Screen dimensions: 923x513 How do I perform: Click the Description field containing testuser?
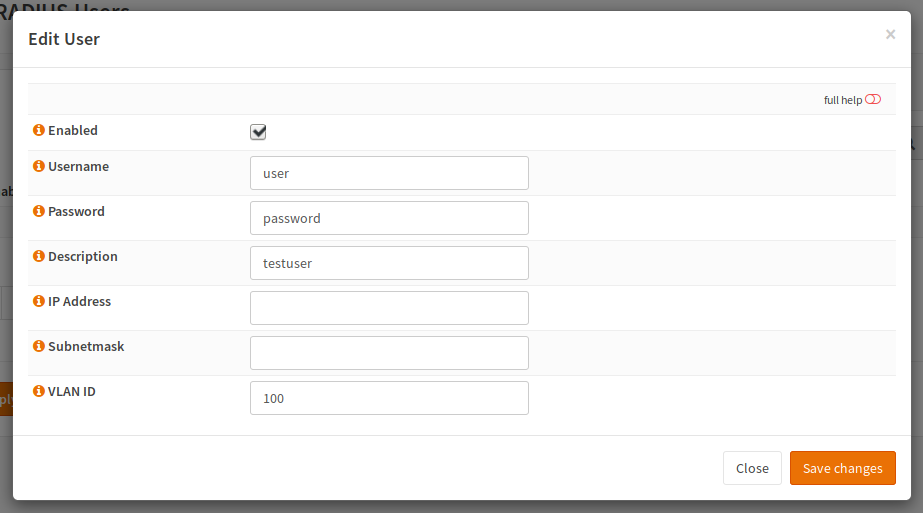pos(389,263)
